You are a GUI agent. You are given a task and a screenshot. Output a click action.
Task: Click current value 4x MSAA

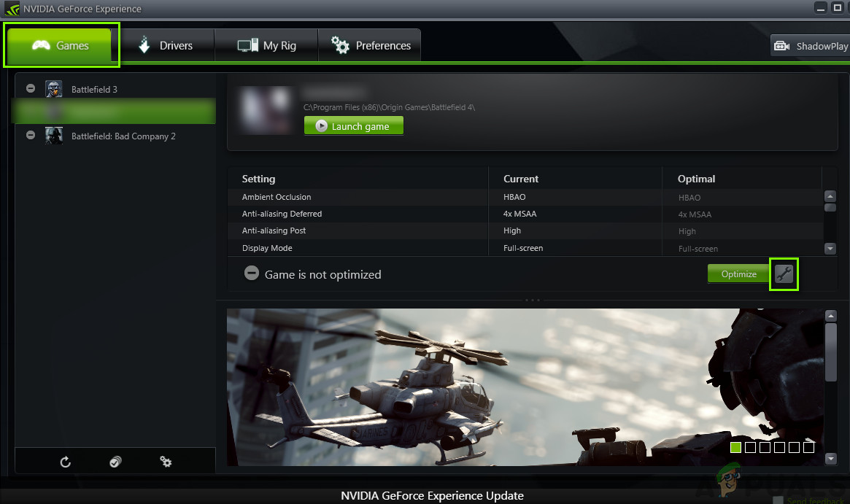click(520, 214)
